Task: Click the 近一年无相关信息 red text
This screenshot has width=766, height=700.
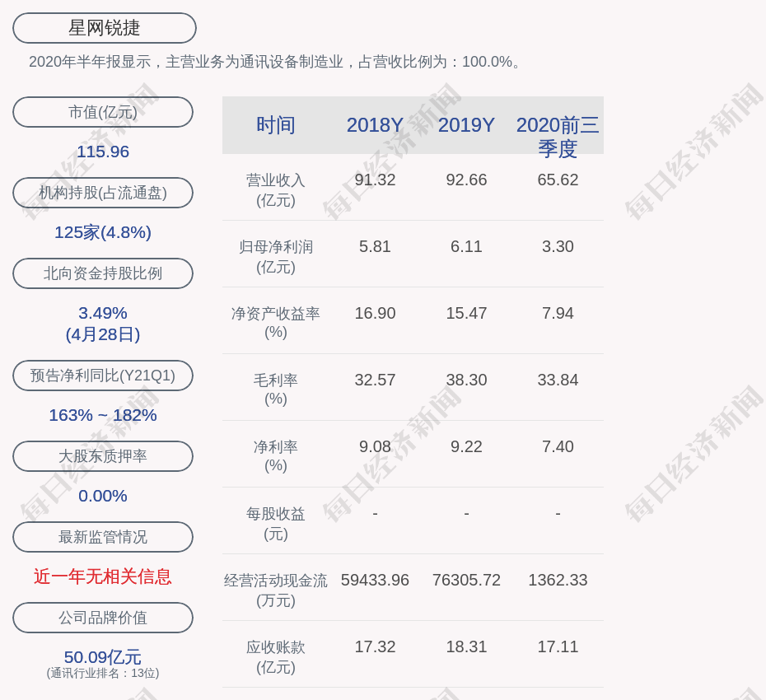Action: (x=102, y=578)
